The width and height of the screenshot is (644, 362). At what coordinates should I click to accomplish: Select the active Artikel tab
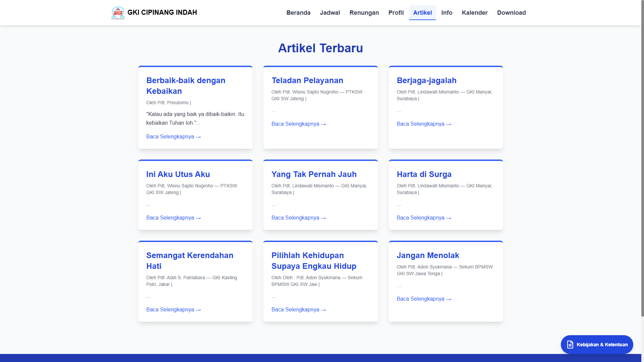(422, 13)
